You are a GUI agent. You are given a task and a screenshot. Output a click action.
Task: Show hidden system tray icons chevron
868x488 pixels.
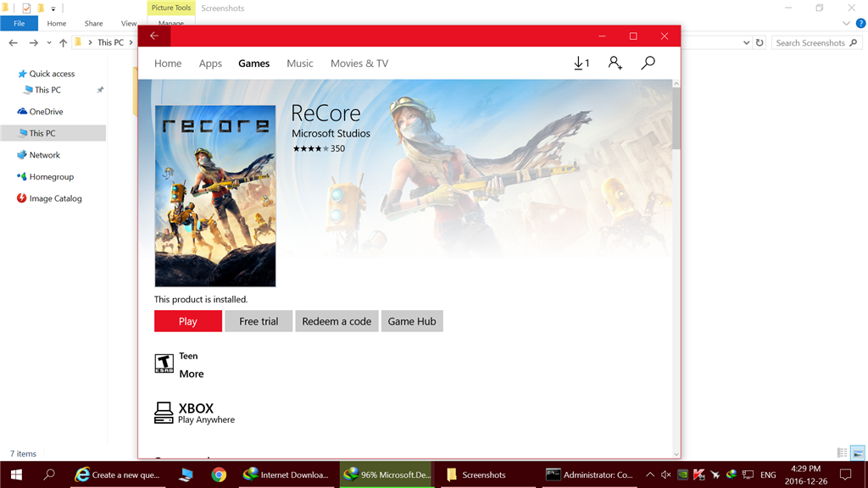pyautogui.click(x=650, y=474)
